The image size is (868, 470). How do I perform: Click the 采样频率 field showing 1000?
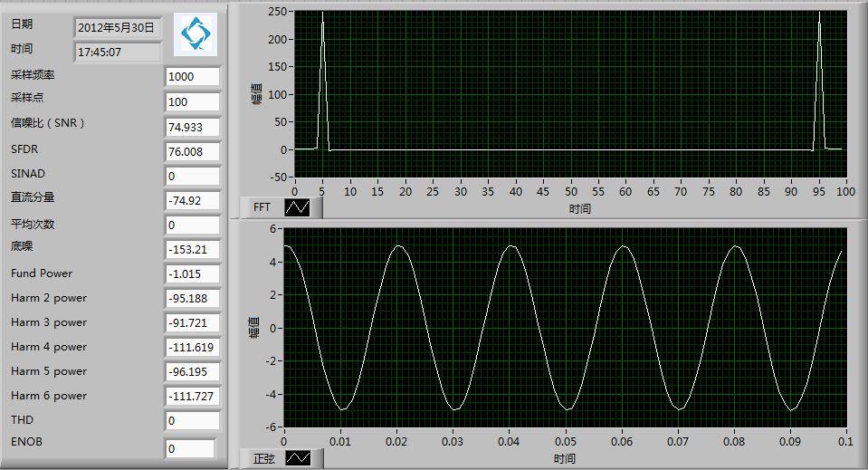192,76
